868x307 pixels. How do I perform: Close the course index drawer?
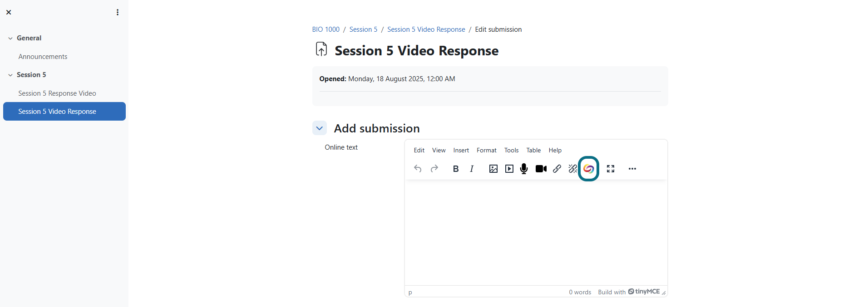click(x=9, y=12)
